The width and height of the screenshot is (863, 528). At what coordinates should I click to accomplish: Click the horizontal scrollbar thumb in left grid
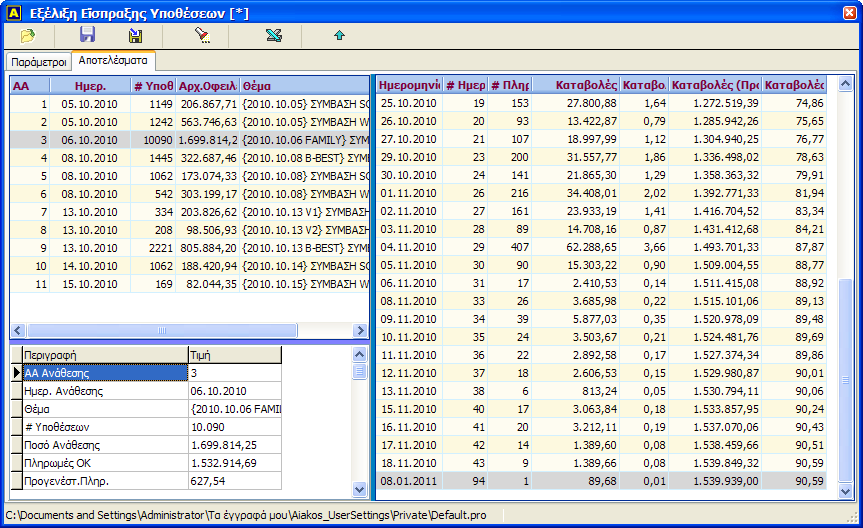(x=162, y=330)
